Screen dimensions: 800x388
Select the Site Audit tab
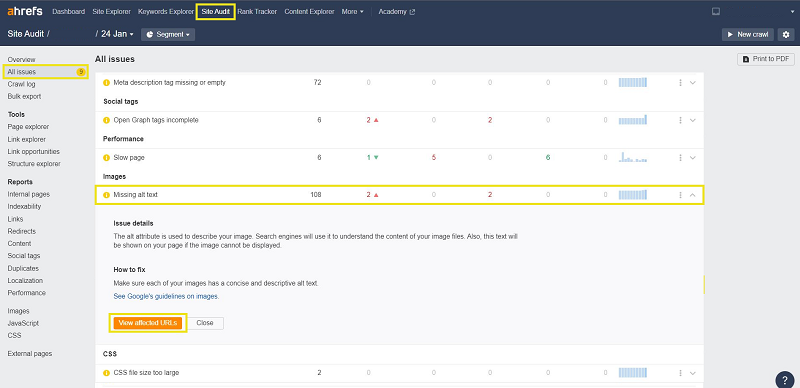coord(215,12)
